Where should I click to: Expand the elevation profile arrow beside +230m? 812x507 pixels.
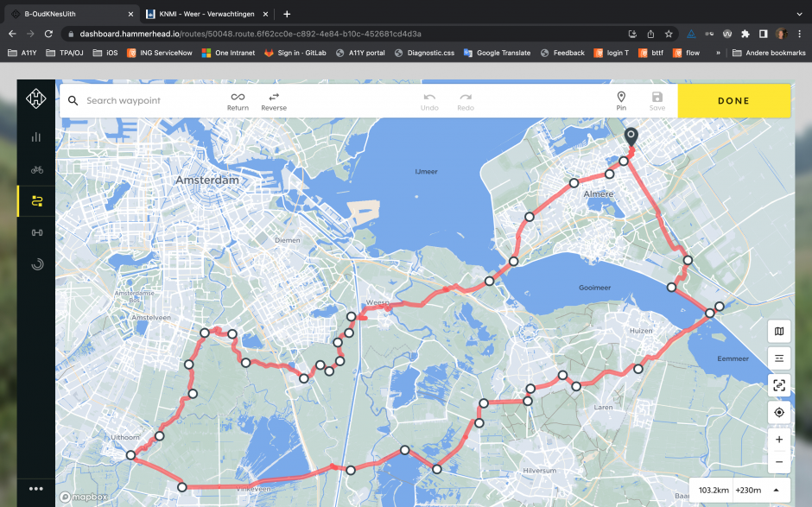(x=776, y=491)
